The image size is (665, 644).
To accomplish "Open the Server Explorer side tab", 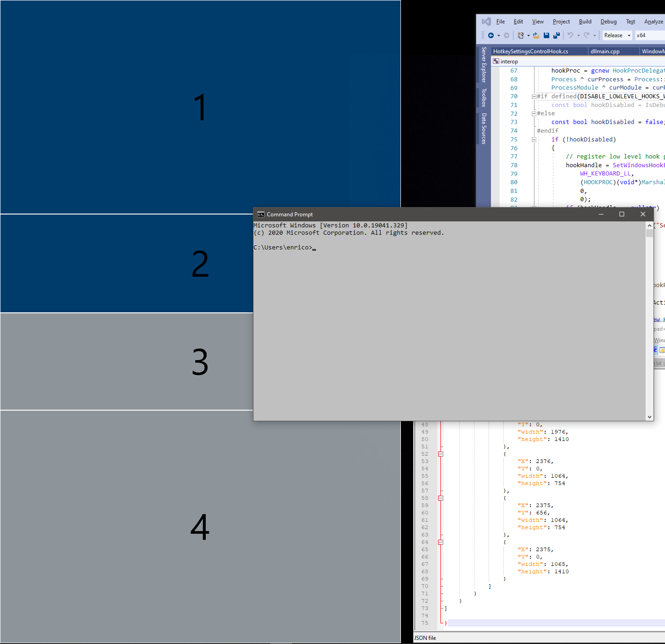I will (484, 65).
